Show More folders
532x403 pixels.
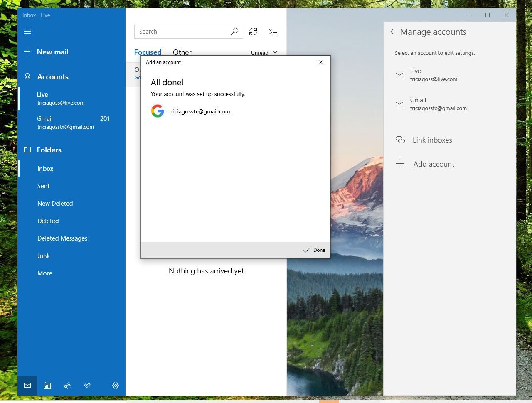71,273
